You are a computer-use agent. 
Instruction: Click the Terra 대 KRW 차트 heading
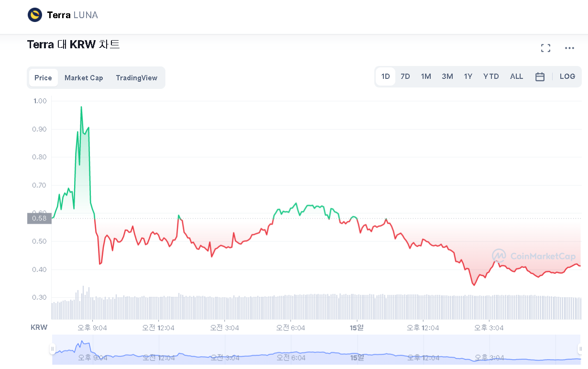coord(74,44)
